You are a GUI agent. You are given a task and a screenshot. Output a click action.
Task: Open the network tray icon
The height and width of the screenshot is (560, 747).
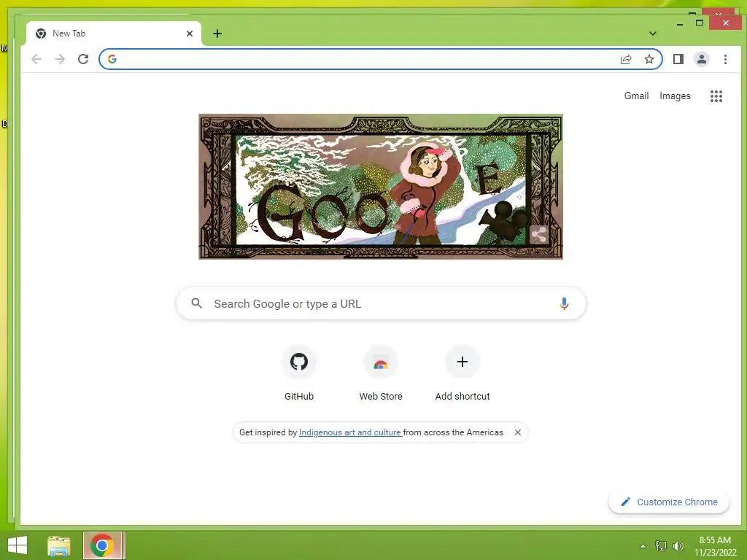[661, 545]
